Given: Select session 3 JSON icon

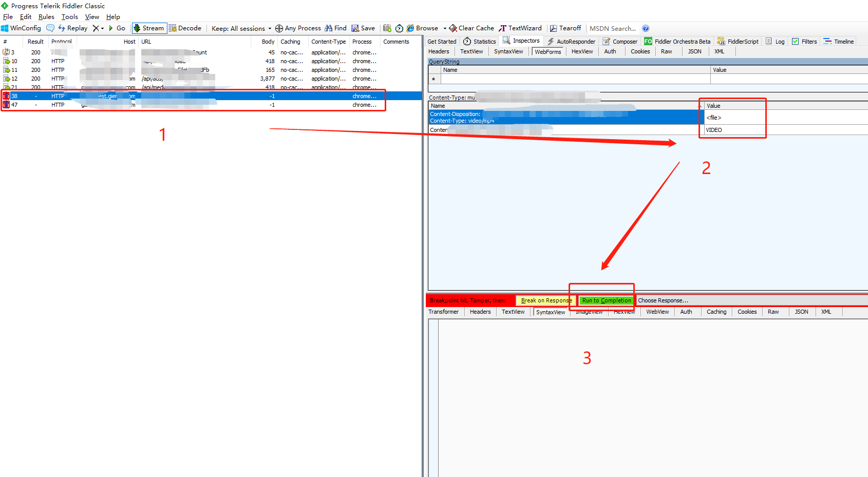Looking at the screenshot, I should [x=6, y=52].
